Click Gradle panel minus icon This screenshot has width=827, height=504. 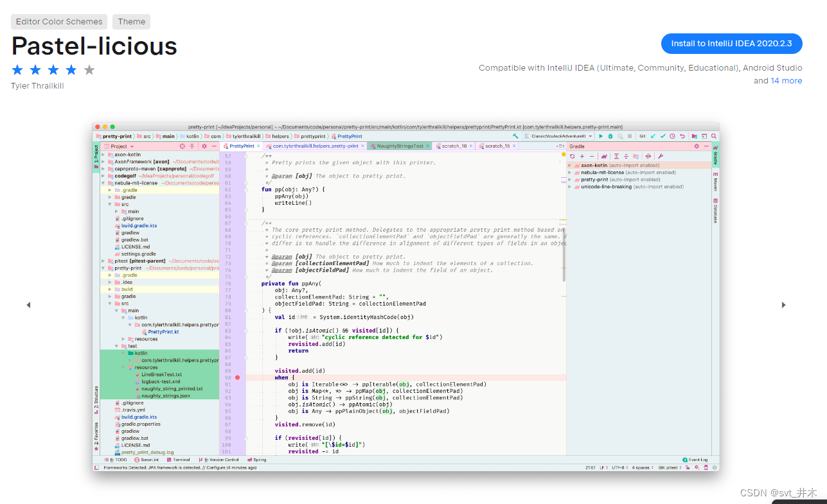pyautogui.click(x=592, y=156)
